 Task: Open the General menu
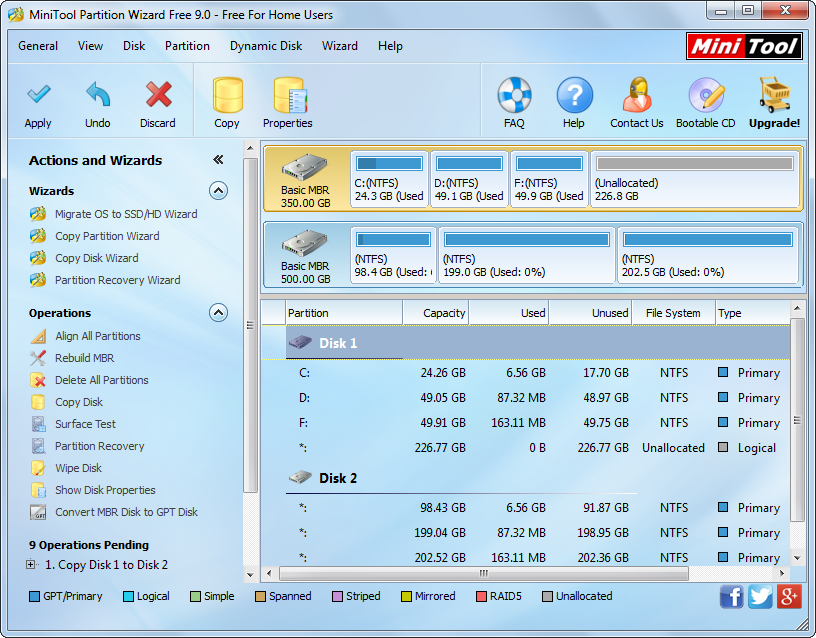[x=38, y=46]
